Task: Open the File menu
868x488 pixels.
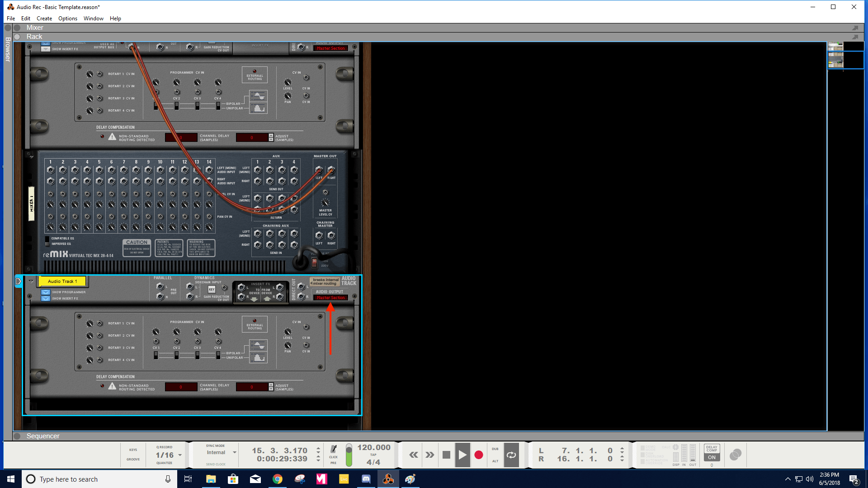Action: tap(11, 19)
